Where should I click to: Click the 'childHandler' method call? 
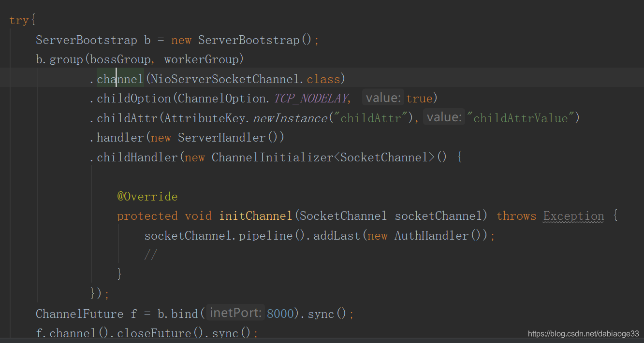[x=137, y=157]
